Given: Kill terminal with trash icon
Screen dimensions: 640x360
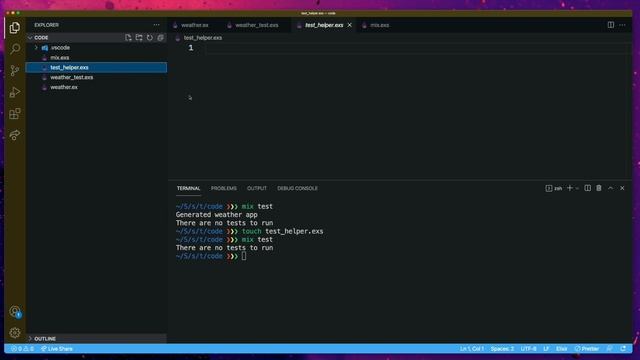Looking at the screenshot, I should [x=599, y=188].
